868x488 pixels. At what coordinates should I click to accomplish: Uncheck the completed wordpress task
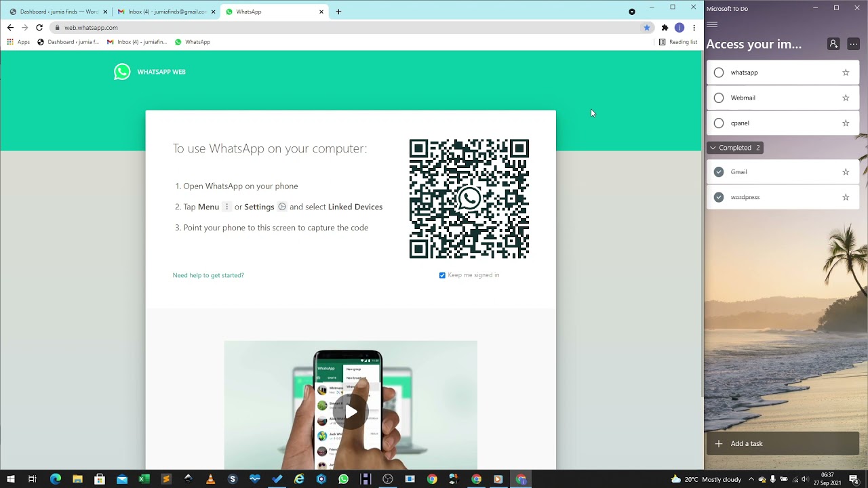point(719,197)
